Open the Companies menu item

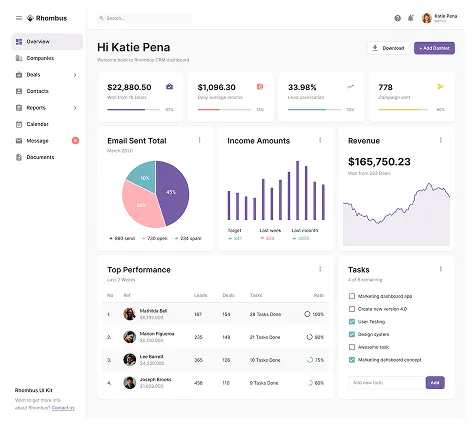47,58
